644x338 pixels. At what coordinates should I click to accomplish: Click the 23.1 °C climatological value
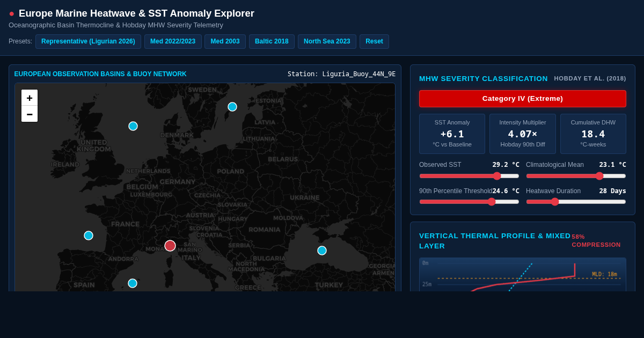coord(612,165)
